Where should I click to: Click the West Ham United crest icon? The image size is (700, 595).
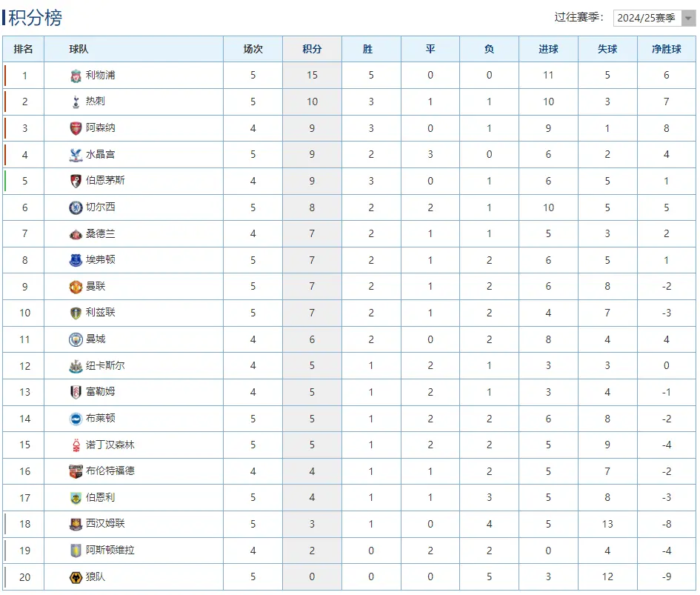[76, 524]
